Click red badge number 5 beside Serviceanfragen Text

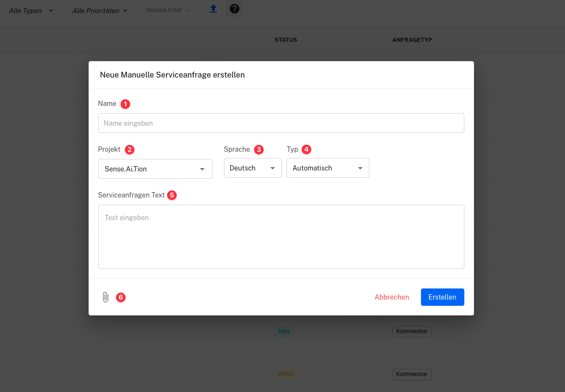[172, 196]
